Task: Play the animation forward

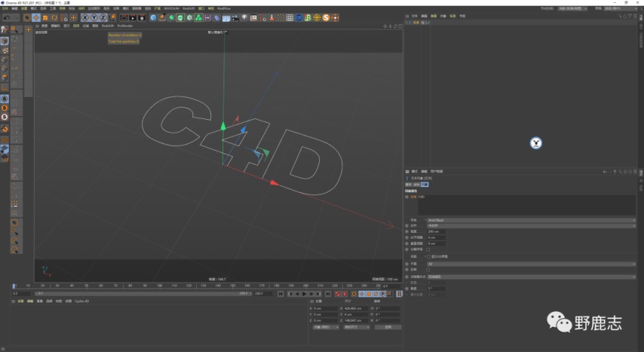Action: click(x=304, y=294)
